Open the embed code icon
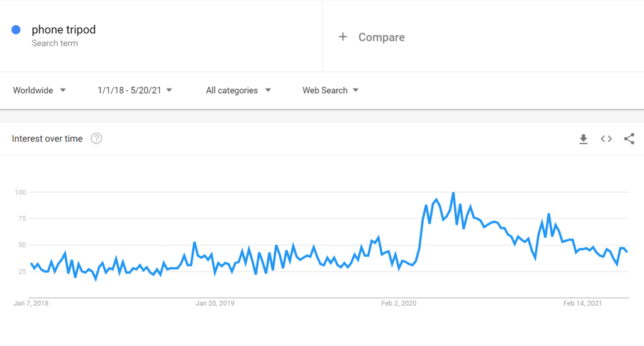This screenshot has width=644, height=346. click(606, 139)
